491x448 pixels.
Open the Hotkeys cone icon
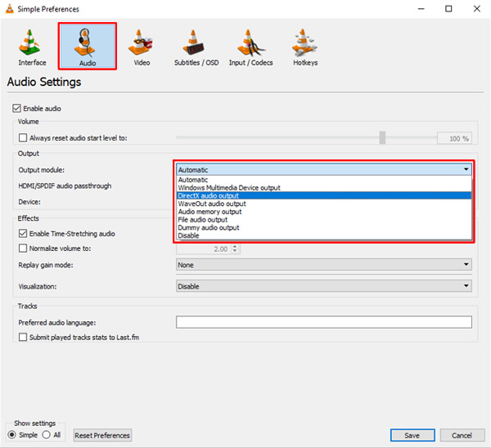(304, 43)
